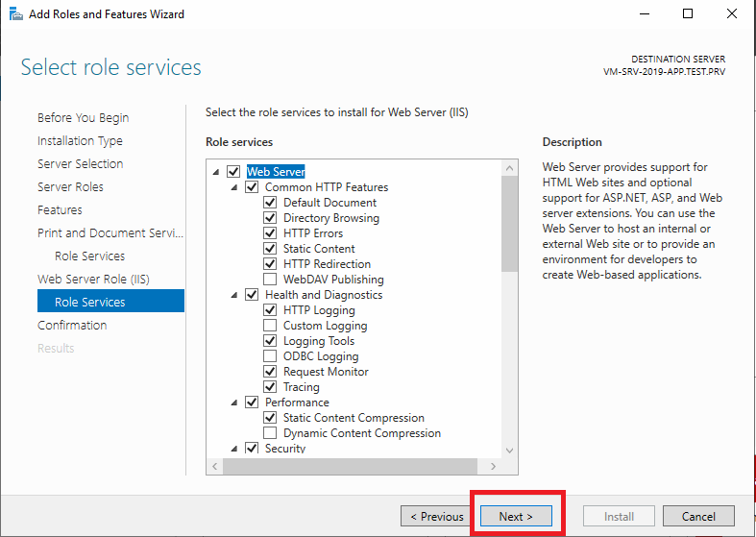Click the vertical scrollbar up arrow
Screen dimensions: 756x537
510,168
